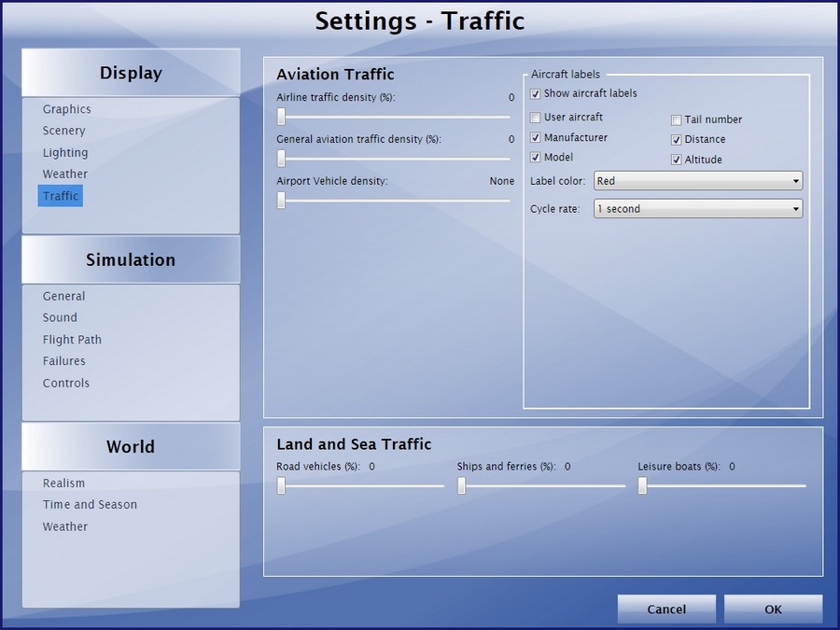Click the General aviation traffic density slider handle

tap(281, 158)
